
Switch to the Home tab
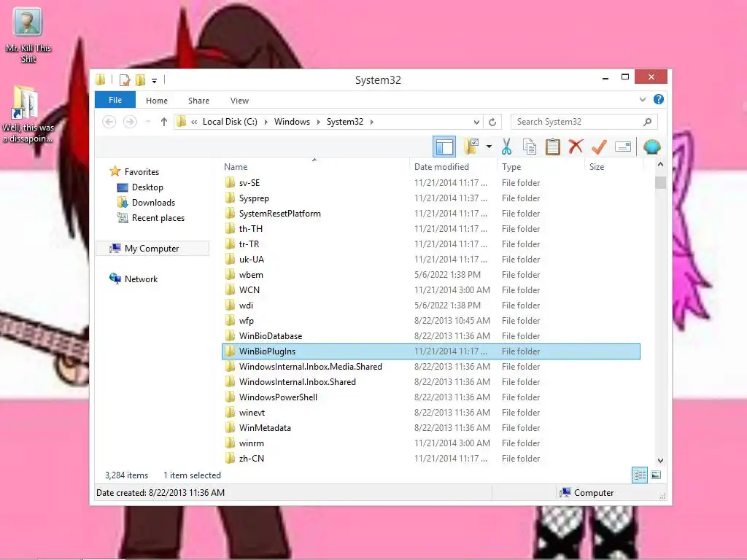[x=157, y=101]
